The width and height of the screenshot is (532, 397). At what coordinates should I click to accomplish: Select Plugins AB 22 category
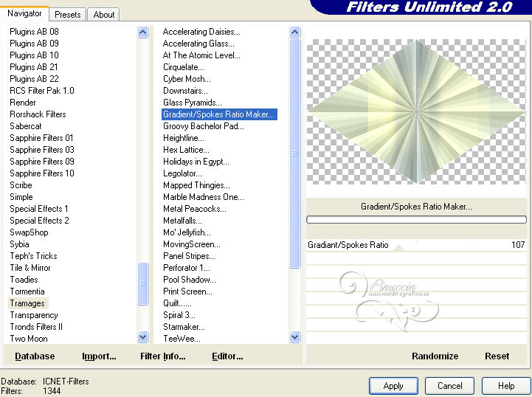[34, 79]
